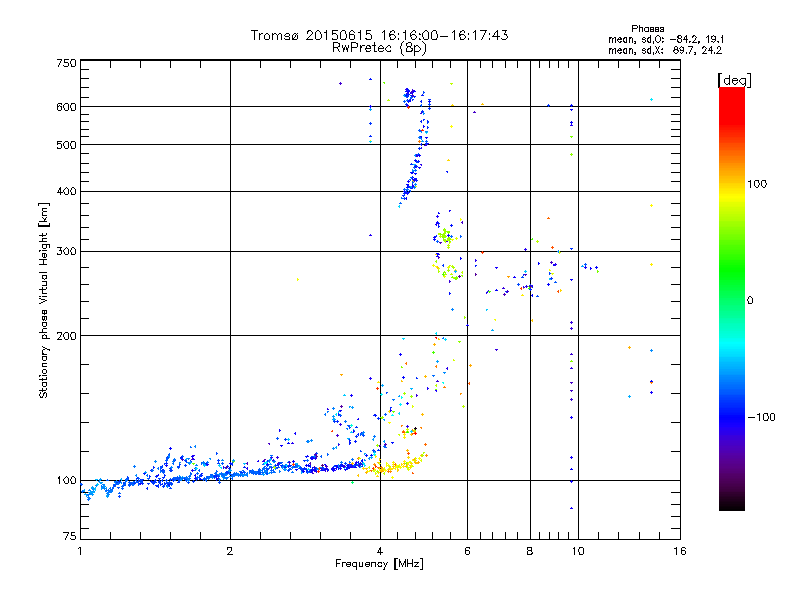
Task: Click the y-axis tick label '100' on the left
Action: (x=66, y=481)
